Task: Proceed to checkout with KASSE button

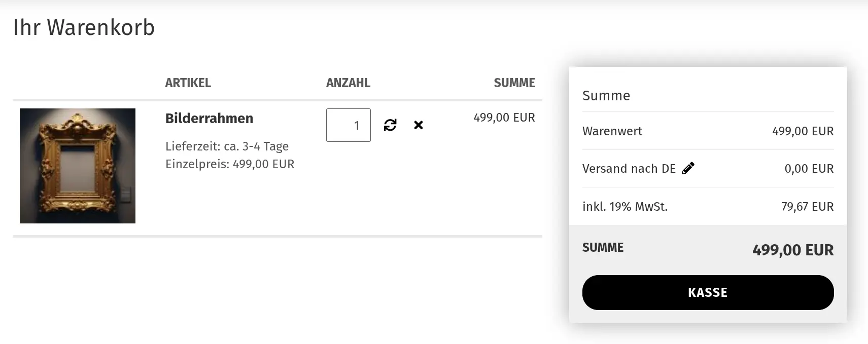Action: point(708,292)
